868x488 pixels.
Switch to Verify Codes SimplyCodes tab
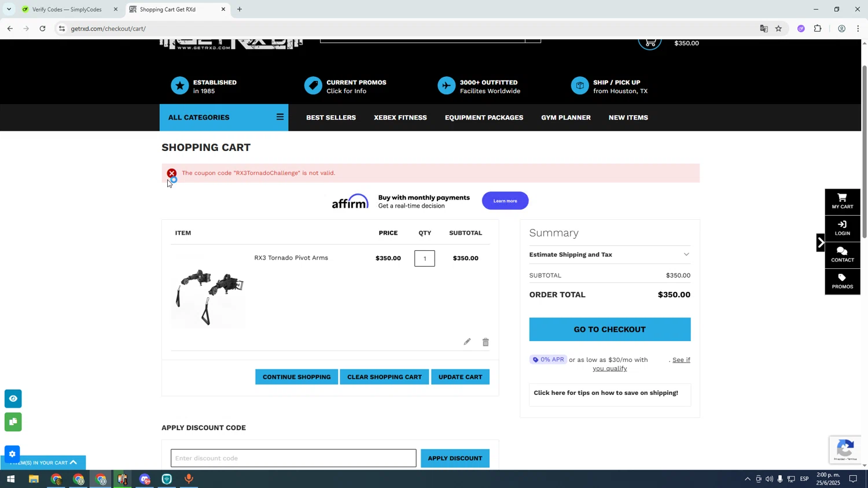coord(67,9)
